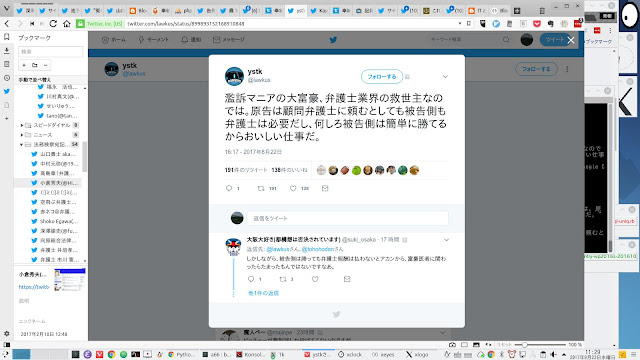Open Twitter 通知 notifications item

tap(191, 40)
